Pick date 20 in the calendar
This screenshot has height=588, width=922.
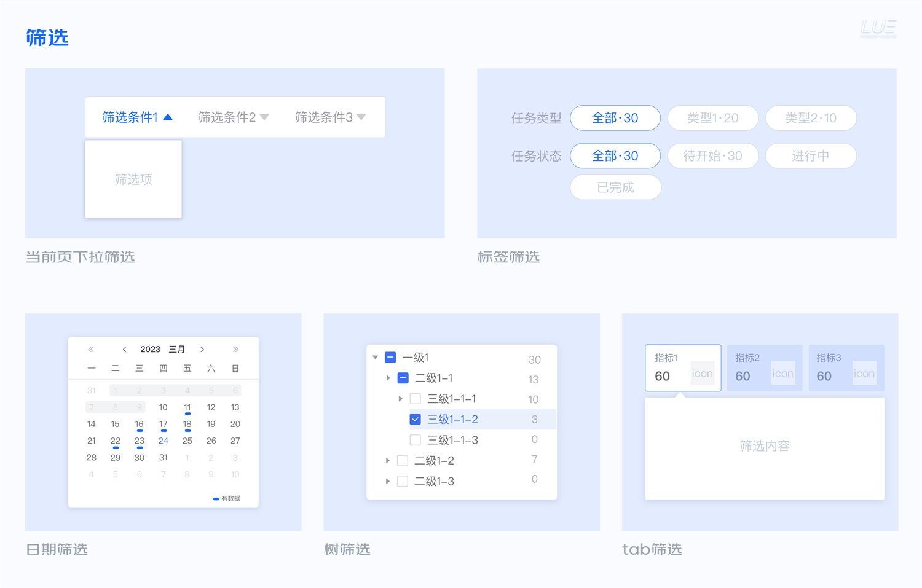(x=235, y=424)
